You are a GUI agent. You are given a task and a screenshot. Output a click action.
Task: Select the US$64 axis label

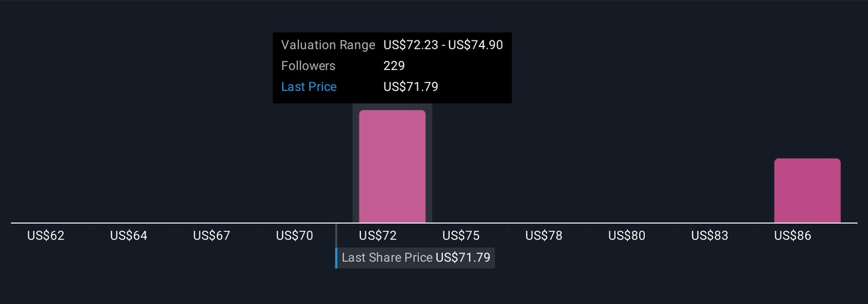click(x=128, y=236)
